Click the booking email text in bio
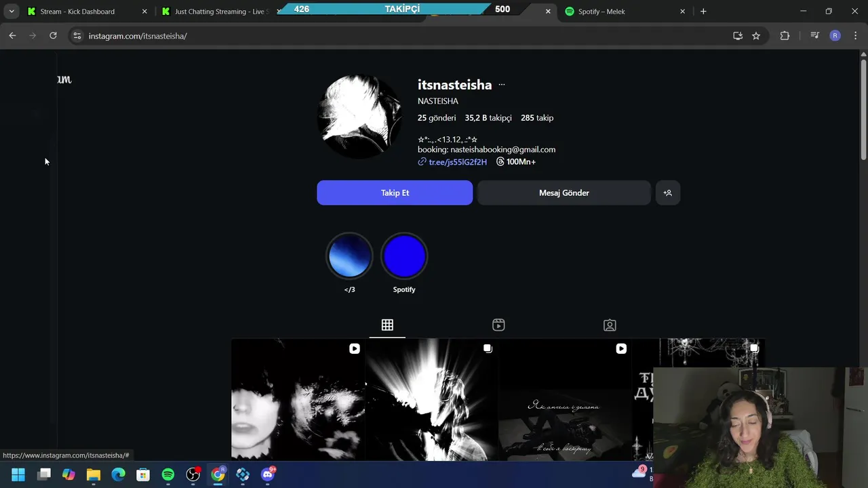Viewport: 868px width, 488px height. click(x=486, y=150)
